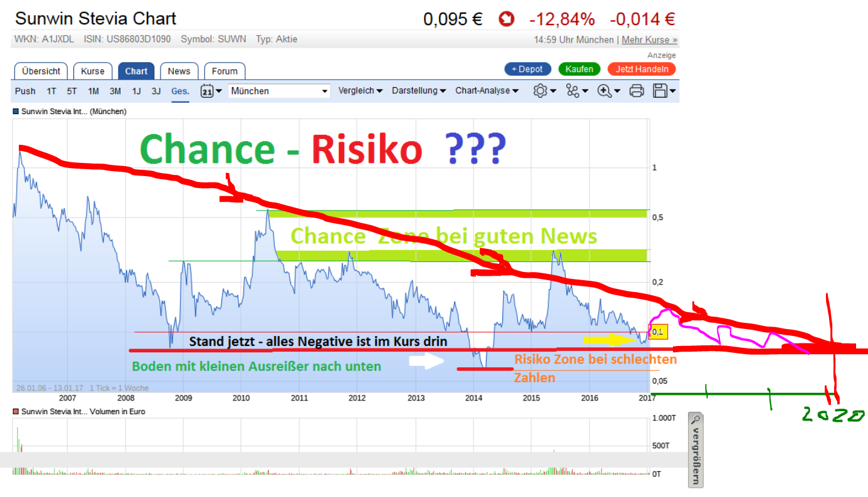Open the calendar date range picker
The image size is (868, 497).
click(x=211, y=91)
